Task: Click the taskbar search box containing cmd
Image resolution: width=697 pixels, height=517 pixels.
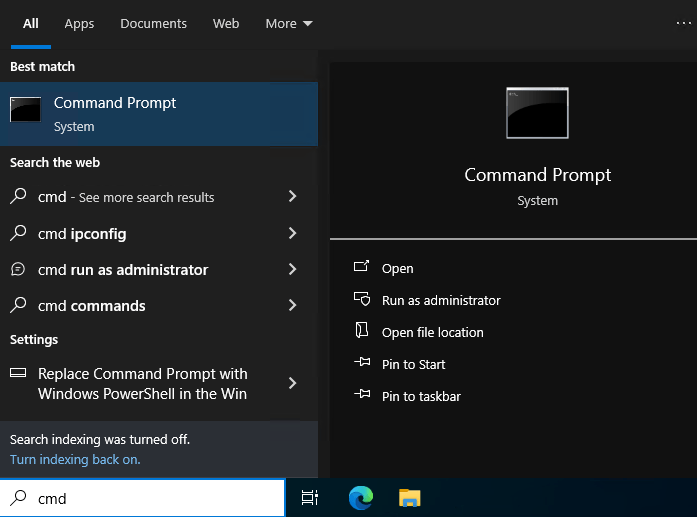Action: 142,498
